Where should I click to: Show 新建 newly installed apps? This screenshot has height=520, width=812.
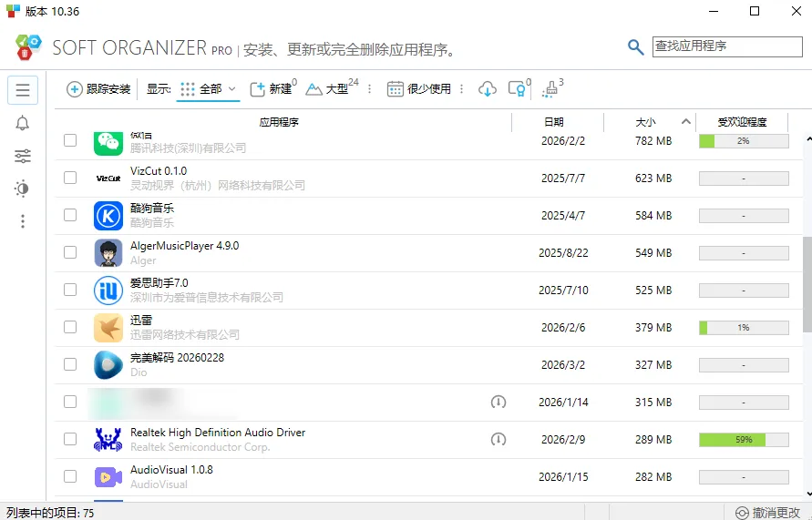tap(273, 88)
